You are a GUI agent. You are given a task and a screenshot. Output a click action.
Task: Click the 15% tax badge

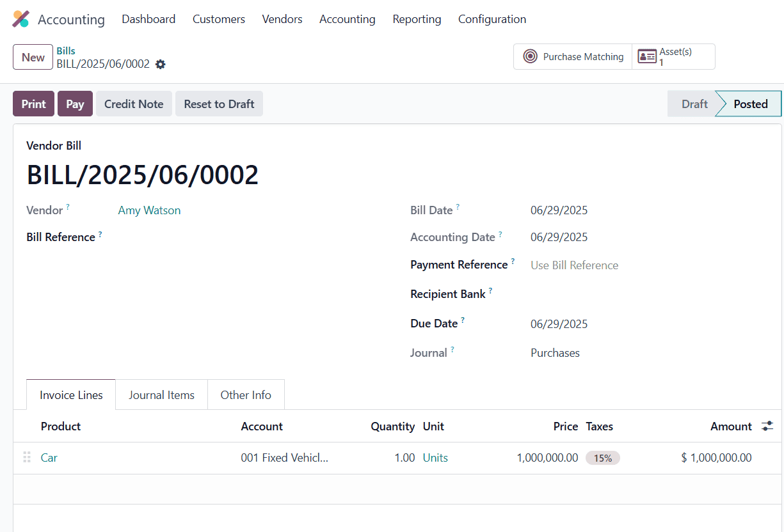pyautogui.click(x=602, y=457)
